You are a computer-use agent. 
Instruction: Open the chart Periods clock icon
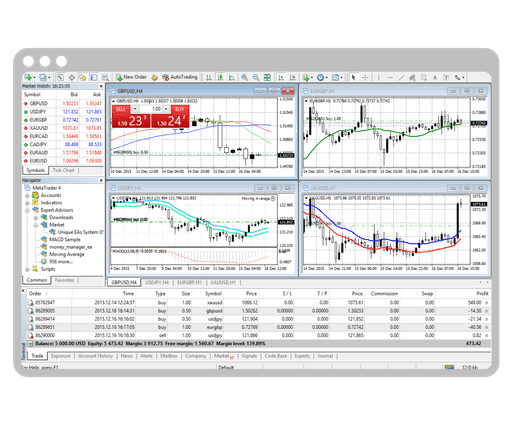tap(320, 77)
